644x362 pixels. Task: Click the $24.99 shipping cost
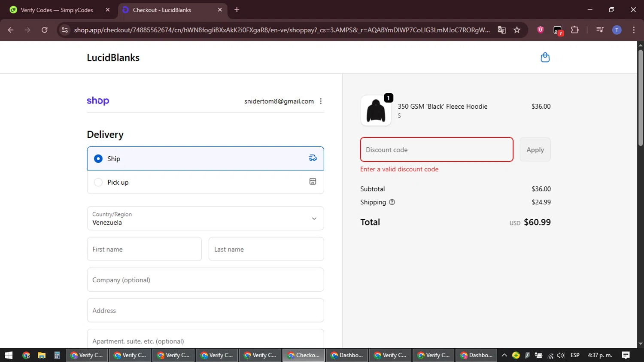[x=541, y=202]
